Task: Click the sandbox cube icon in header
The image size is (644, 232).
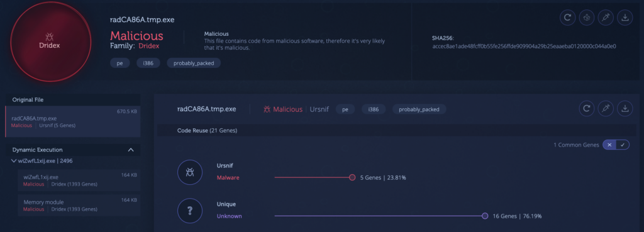Action: point(587,18)
